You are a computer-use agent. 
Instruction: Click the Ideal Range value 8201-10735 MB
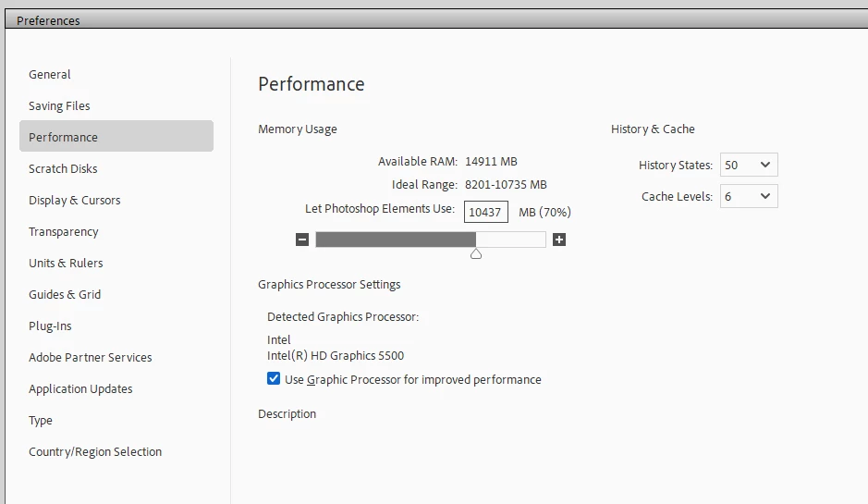[x=506, y=184]
